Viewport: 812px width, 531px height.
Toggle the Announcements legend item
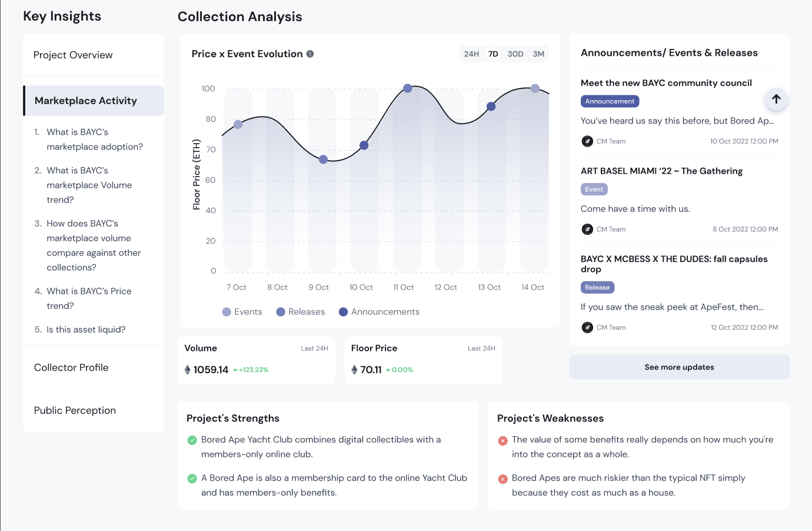[380, 312]
